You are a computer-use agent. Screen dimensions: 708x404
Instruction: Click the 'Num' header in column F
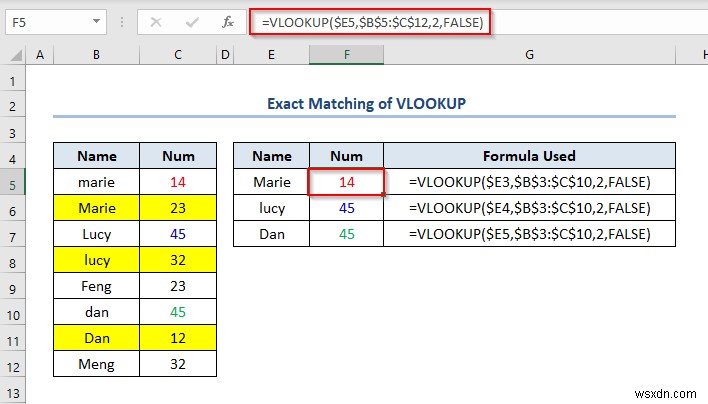346,156
